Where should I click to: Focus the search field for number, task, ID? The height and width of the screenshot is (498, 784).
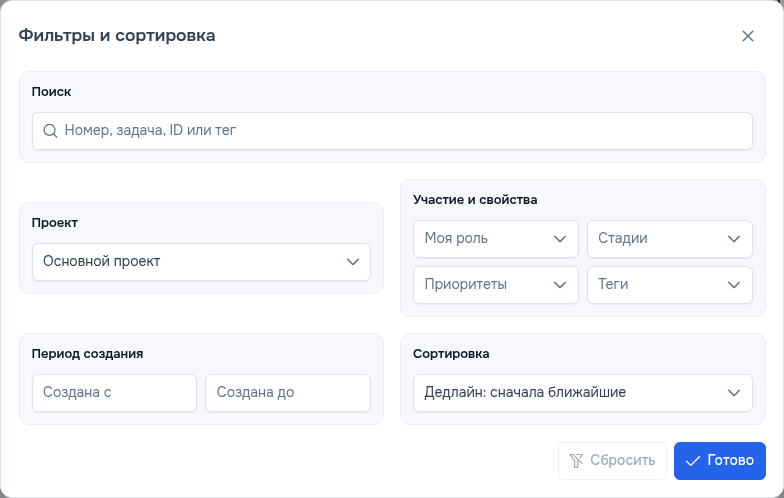[392, 131]
